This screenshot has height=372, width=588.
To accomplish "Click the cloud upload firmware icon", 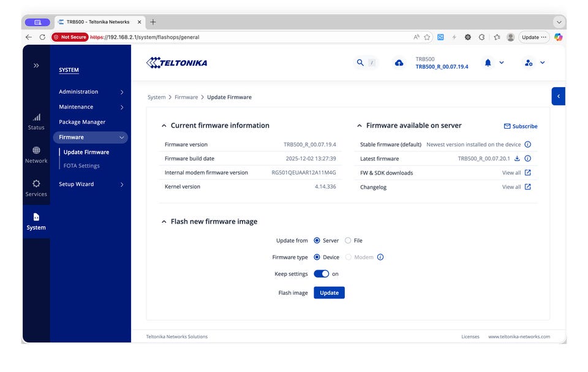I will [399, 63].
